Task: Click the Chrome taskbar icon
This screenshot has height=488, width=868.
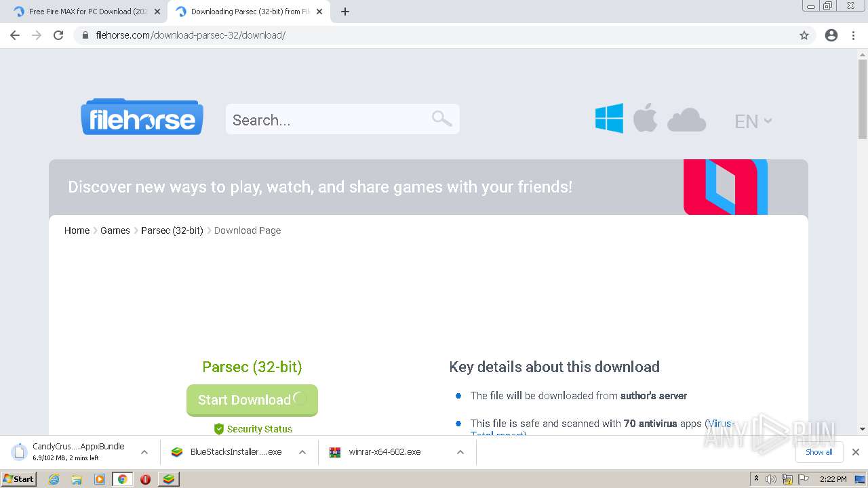Action: [x=122, y=479]
